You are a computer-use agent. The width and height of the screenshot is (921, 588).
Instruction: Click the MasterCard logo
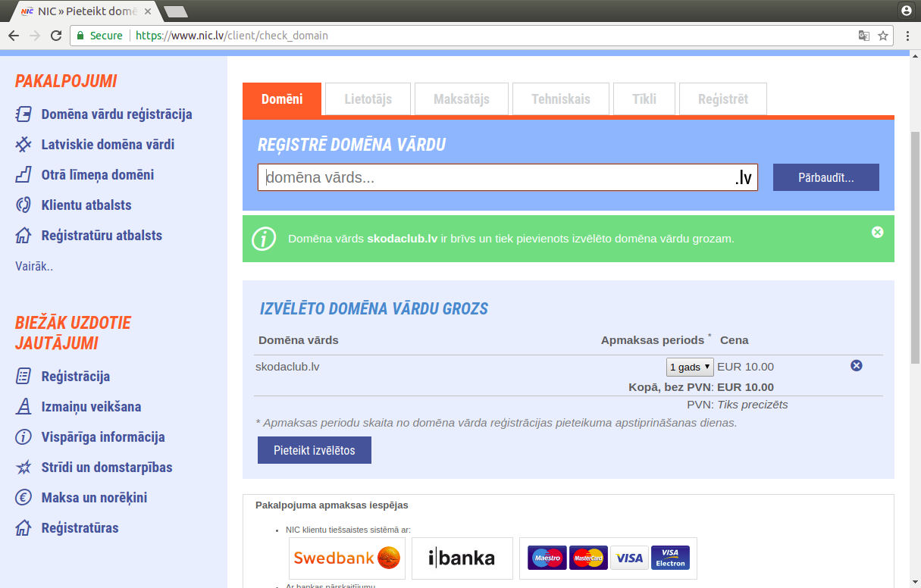[x=588, y=558]
